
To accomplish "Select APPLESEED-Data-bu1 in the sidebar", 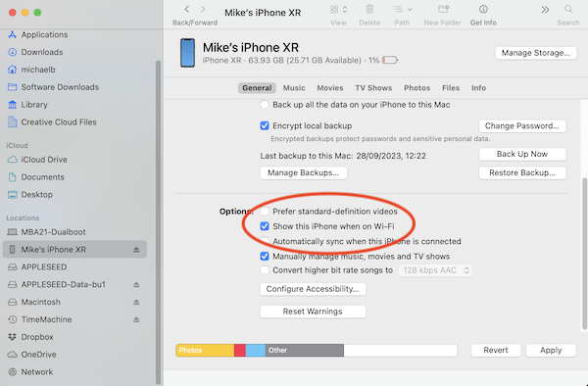I will click(x=63, y=284).
